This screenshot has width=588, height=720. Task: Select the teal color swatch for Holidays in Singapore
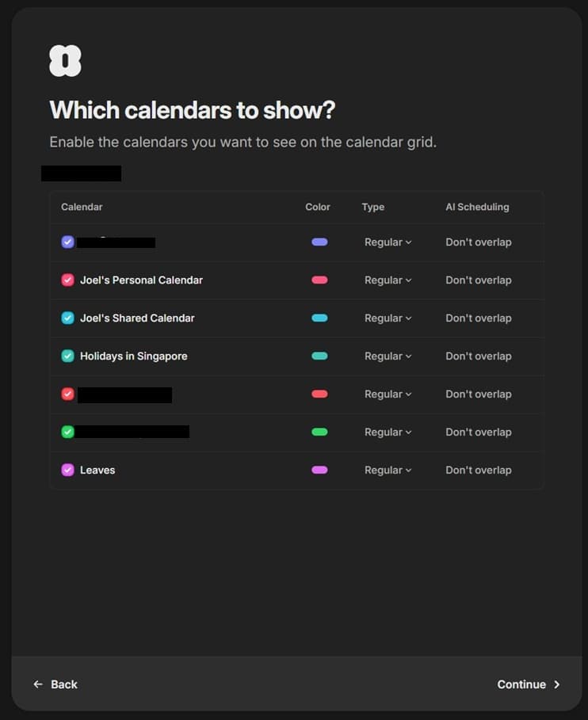(x=319, y=356)
